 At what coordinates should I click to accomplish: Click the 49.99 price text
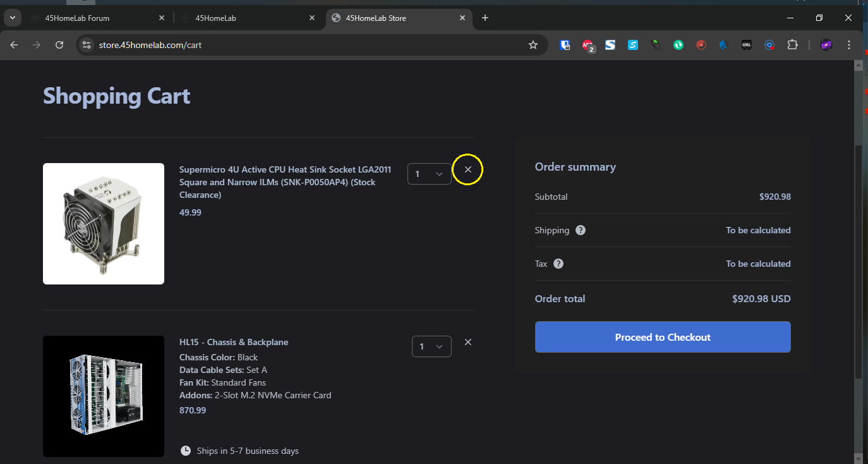190,212
